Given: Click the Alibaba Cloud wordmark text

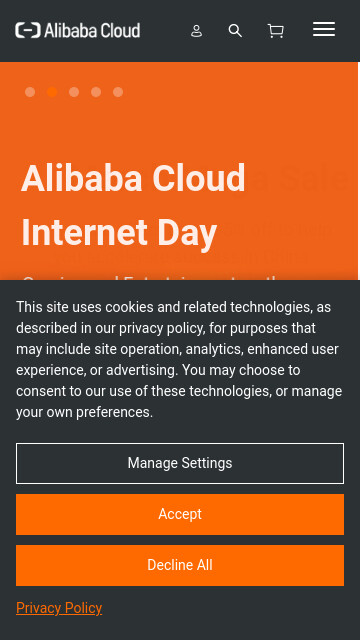Looking at the screenshot, I should pos(92,31).
